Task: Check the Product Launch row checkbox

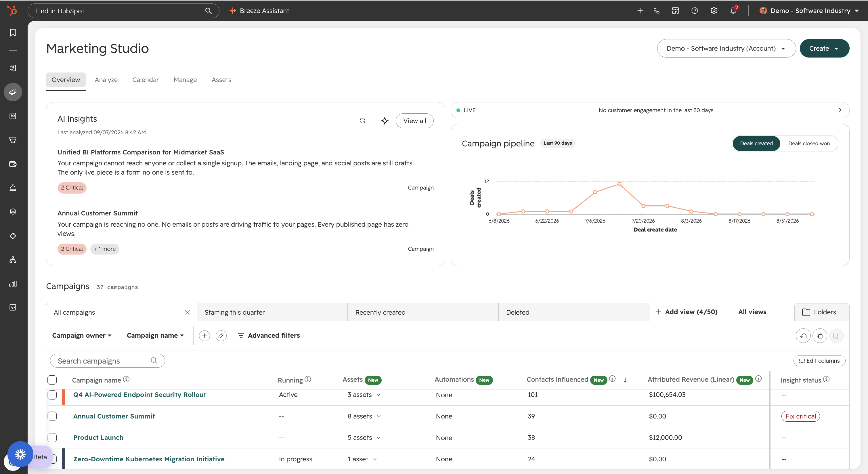Action: (x=52, y=438)
